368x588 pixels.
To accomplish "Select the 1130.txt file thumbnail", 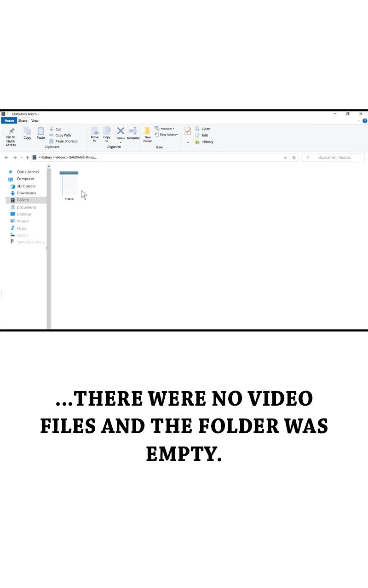I will click(69, 184).
